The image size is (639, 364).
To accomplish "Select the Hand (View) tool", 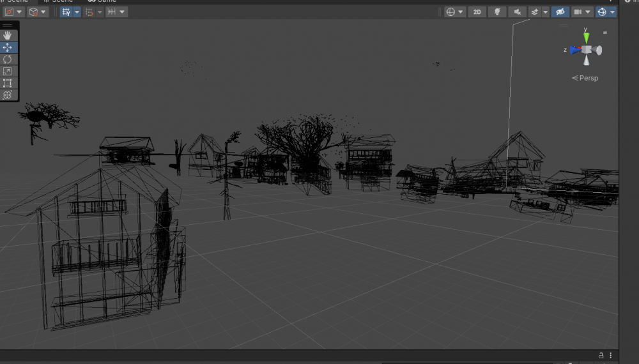I will [x=7, y=35].
